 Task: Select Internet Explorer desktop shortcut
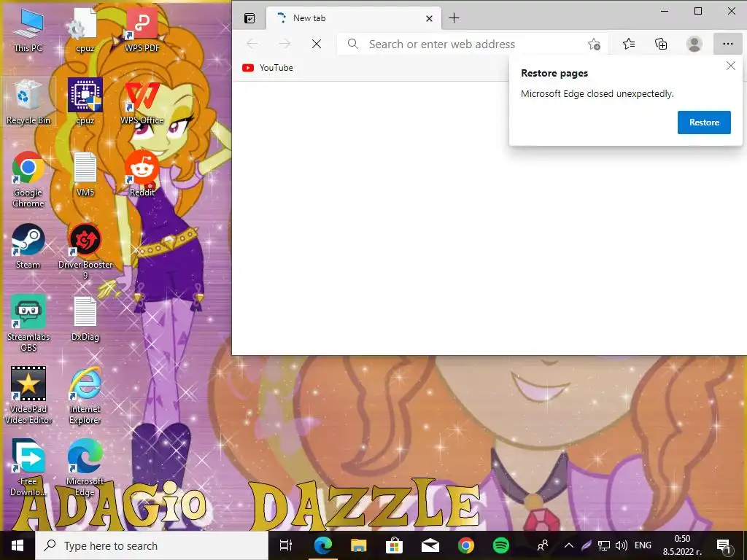(x=85, y=395)
